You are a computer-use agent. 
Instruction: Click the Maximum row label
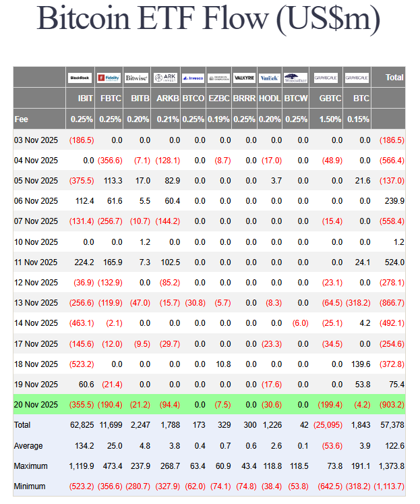[x=31, y=466]
